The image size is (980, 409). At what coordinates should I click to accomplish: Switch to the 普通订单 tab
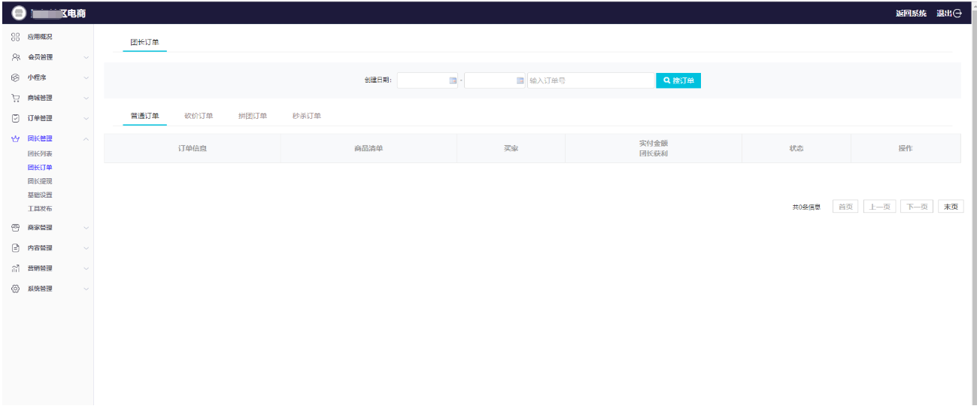click(x=144, y=116)
